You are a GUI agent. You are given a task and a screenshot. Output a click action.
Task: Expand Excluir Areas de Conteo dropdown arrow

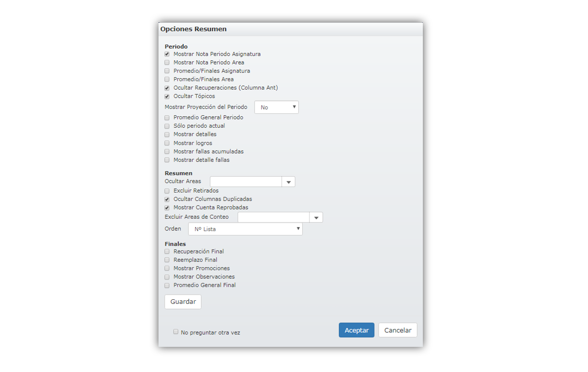316,217
